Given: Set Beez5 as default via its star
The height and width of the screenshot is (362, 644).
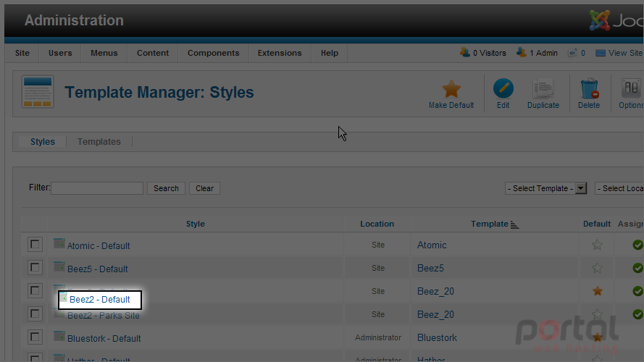Looking at the screenshot, I should (597, 268).
